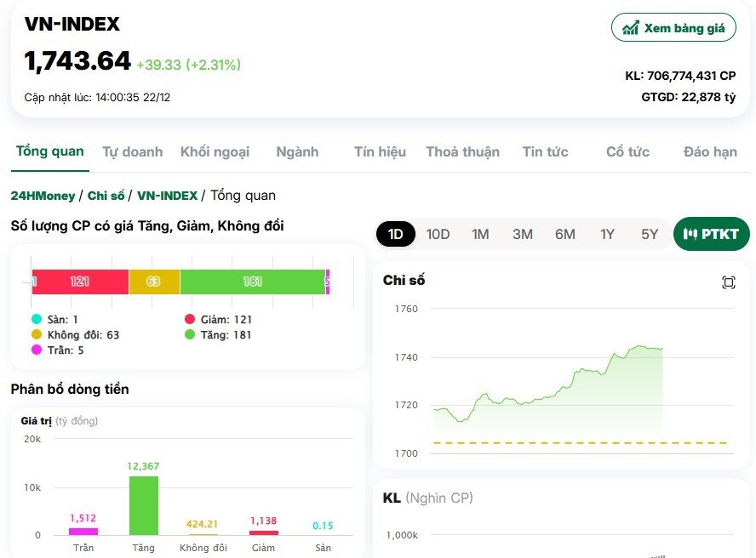Switch the chart to 1Y range
Image resolution: width=756 pixels, height=558 pixels.
click(x=607, y=233)
